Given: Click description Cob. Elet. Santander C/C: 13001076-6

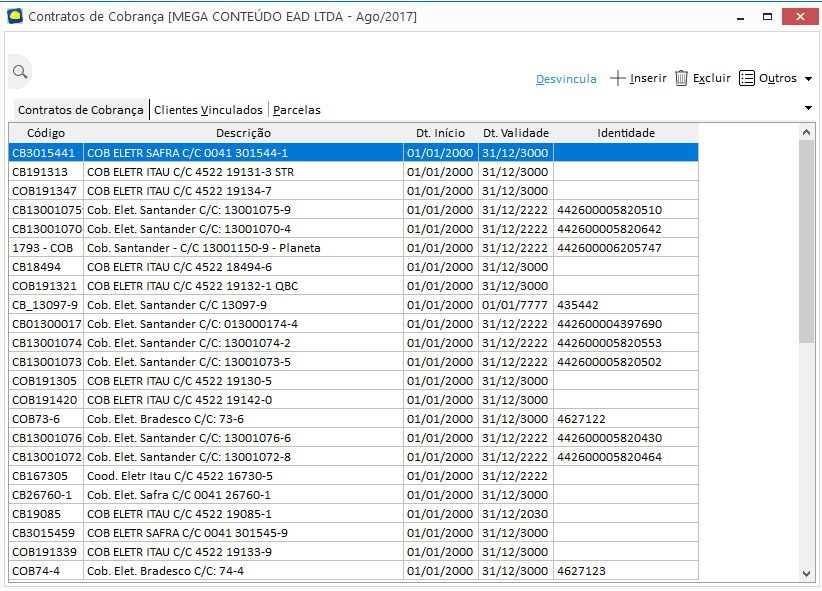Looking at the screenshot, I should click(189, 438).
